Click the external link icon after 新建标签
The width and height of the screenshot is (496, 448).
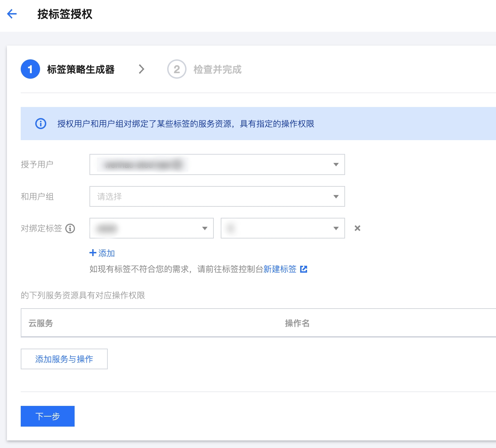coord(304,269)
